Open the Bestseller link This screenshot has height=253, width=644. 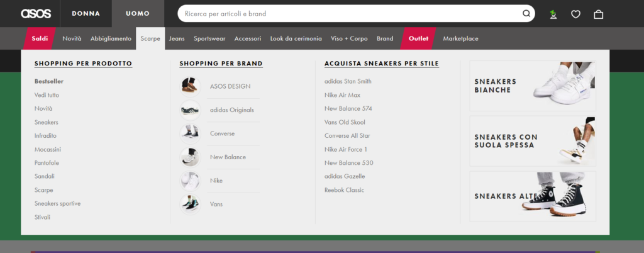coord(49,81)
